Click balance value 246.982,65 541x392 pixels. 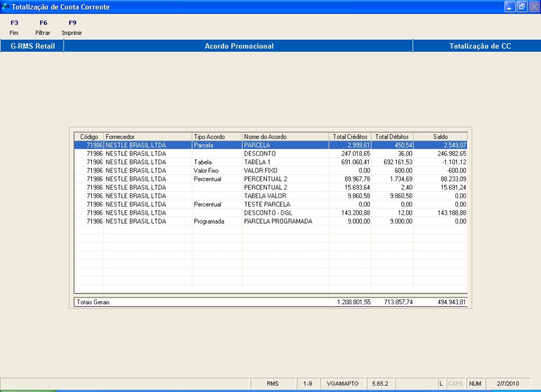point(451,153)
